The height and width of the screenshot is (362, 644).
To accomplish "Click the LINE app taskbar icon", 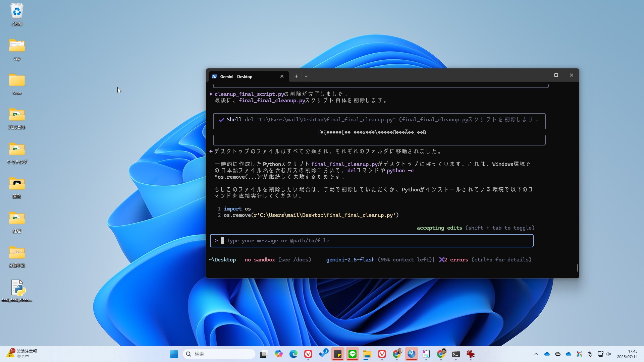I will [x=352, y=354].
